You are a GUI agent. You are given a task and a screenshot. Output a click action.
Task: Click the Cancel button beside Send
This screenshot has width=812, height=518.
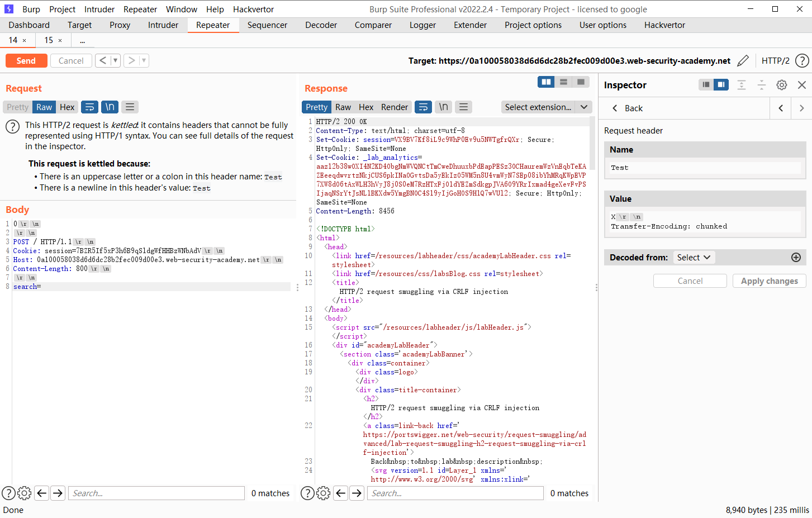(71, 61)
